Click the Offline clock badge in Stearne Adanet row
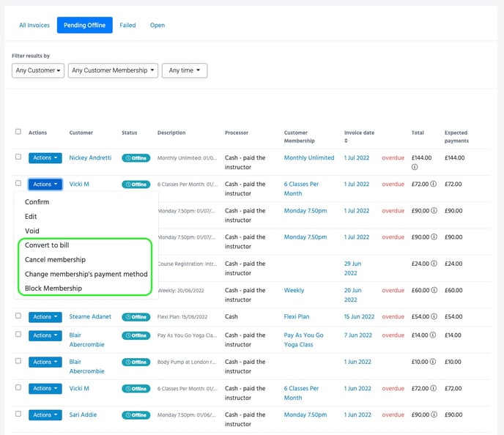The width and height of the screenshot is (504, 435). pos(136,317)
